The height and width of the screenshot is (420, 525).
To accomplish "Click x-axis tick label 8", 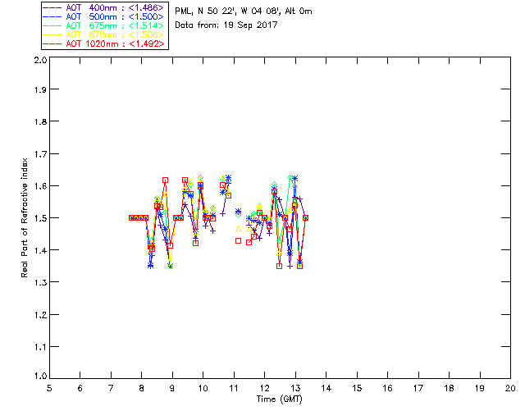I will (x=142, y=388).
